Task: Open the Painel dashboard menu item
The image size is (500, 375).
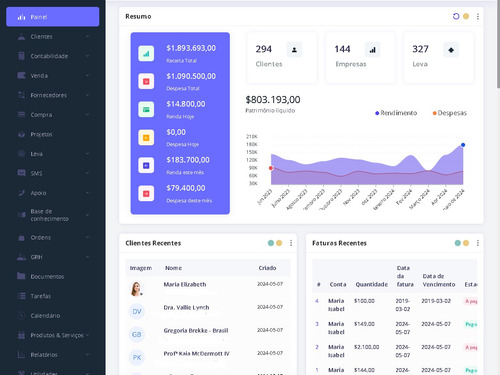Action: 53,17
